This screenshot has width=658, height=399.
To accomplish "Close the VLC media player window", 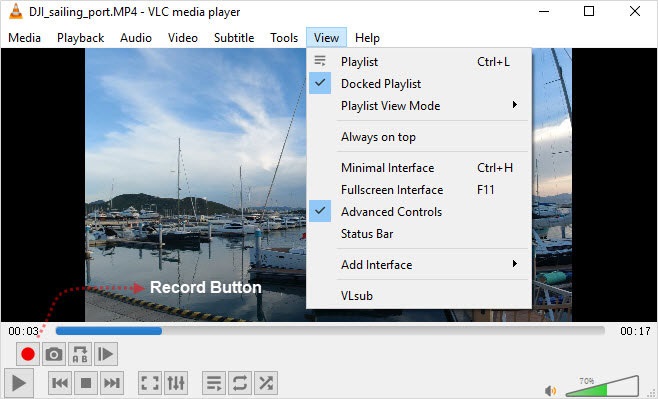I will [x=635, y=11].
